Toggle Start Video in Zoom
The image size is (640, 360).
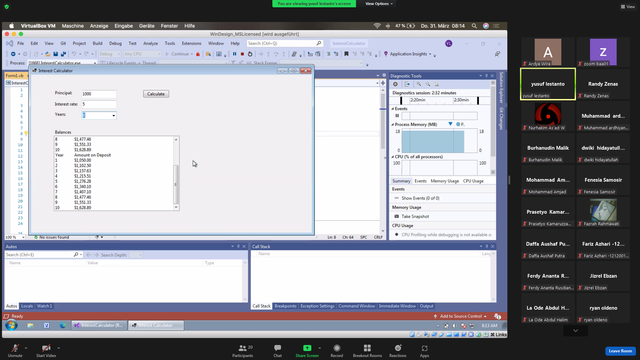[46, 350]
